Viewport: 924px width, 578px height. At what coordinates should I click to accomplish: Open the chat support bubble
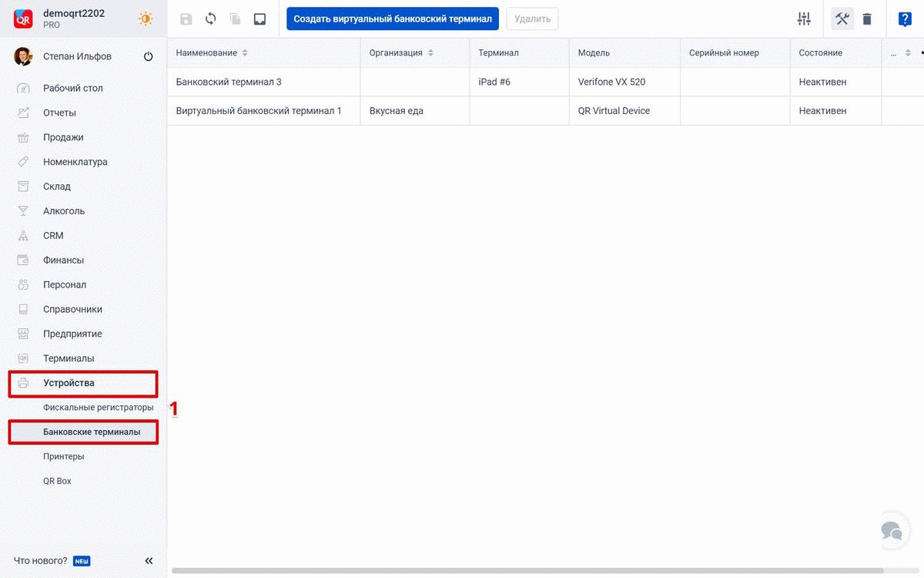(x=891, y=530)
